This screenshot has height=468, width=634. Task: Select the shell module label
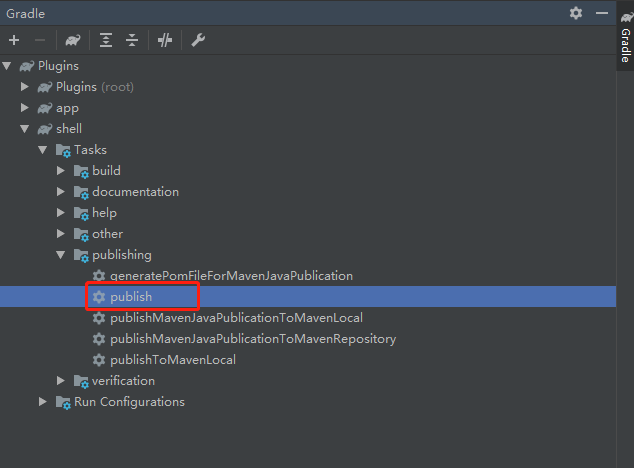click(x=69, y=129)
